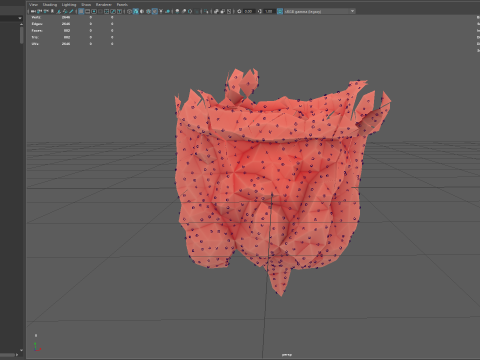
Task: Toggle the X-Ray Joints icon
Action: (x=229, y=11)
